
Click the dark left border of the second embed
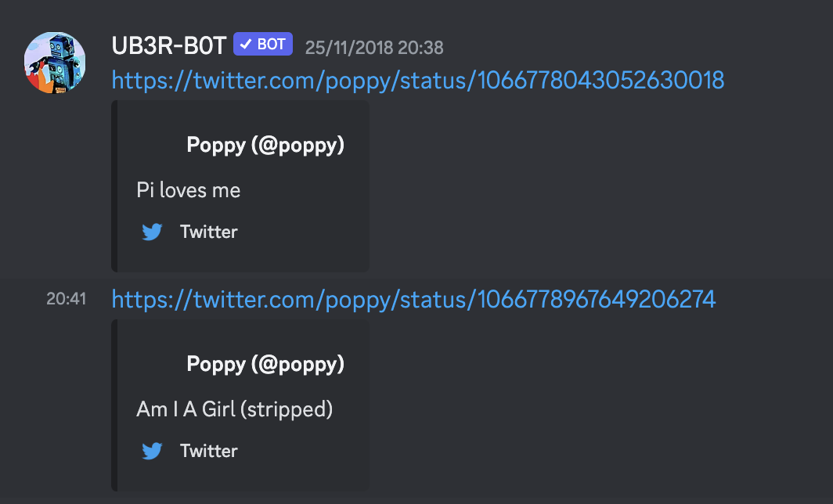pyautogui.click(x=114, y=405)
